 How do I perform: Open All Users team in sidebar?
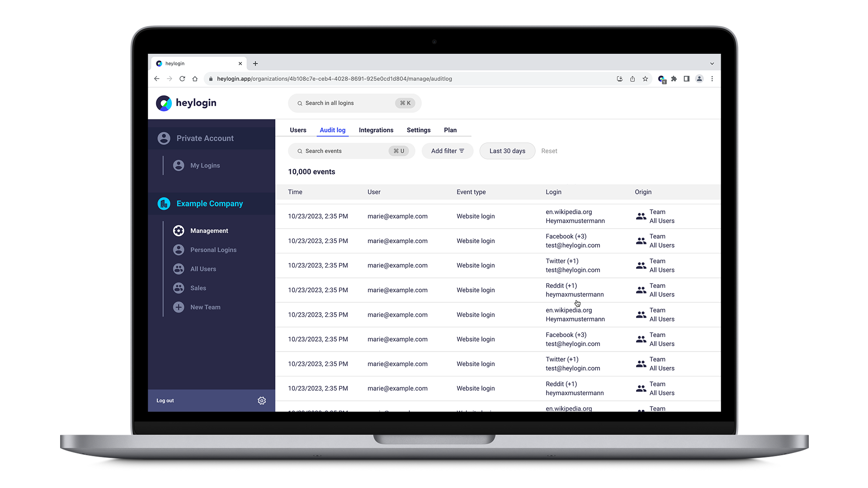[x=203, y=269]
